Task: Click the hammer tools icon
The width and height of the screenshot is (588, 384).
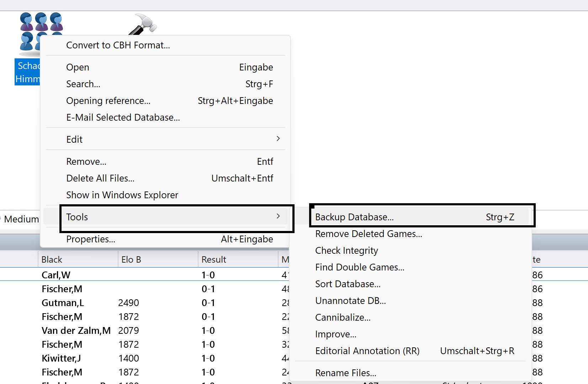Action: [142, 24]
